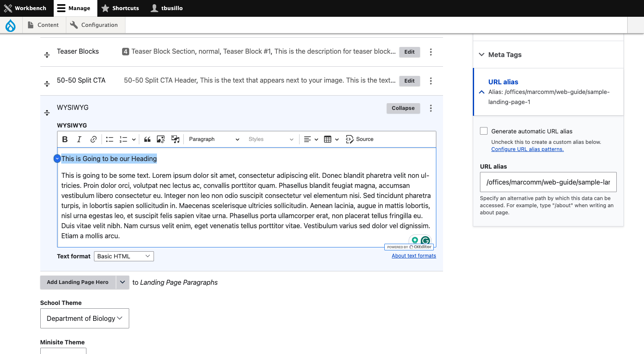The height and width of the screenshot is (354, 644).
Task: Open the tbusillo user menu
Action: tap(167, 8)
